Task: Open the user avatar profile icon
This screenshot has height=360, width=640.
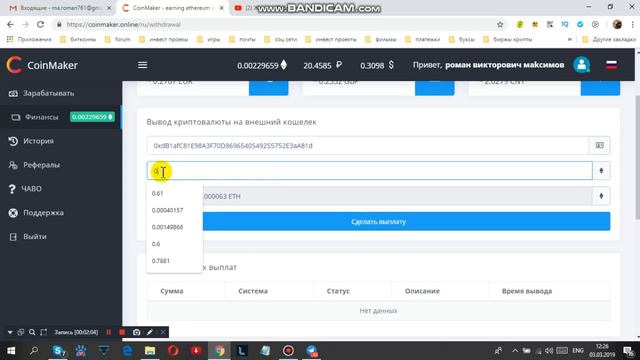Action: pyautogui.click(x=581, y=65)
